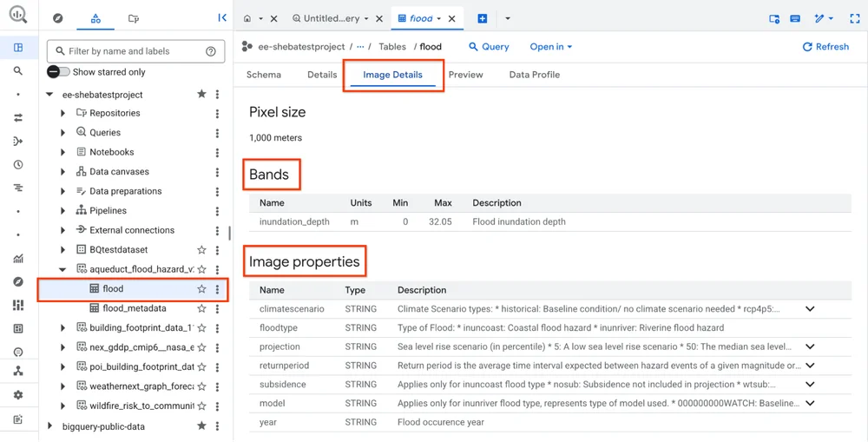868x442 pixels.
Task: Switch to explorer compass panel icon
Action: (x=57, y=18)
